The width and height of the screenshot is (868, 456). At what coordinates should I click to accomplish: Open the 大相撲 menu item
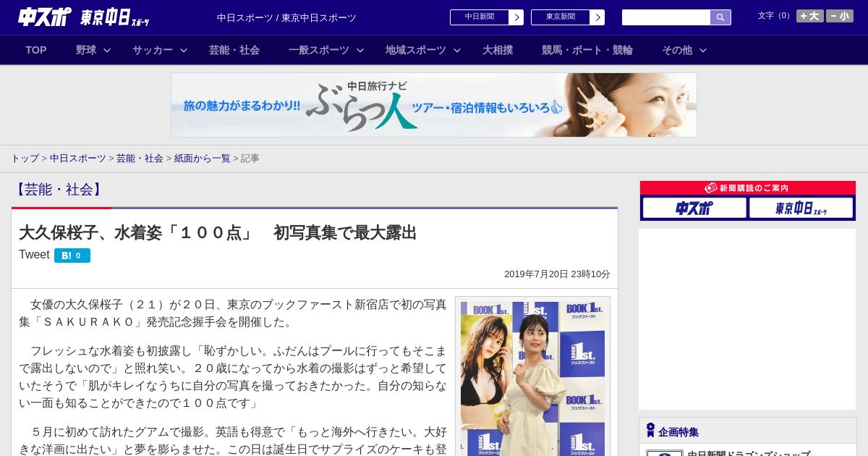coord(498,50)
